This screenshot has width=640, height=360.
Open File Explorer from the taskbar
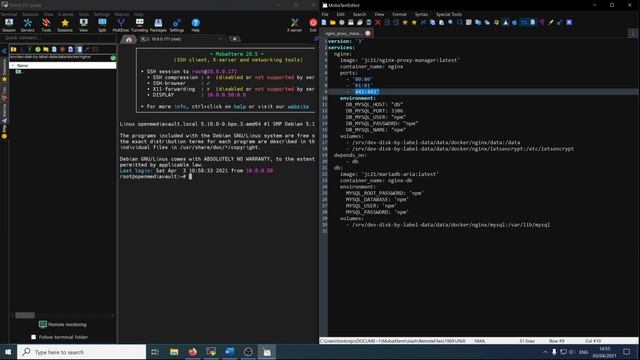coord(174,352)
